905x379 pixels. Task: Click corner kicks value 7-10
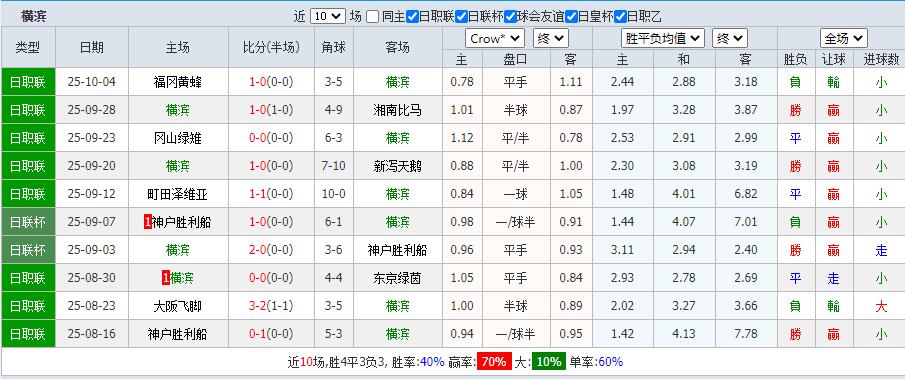[x=334, y=166]
